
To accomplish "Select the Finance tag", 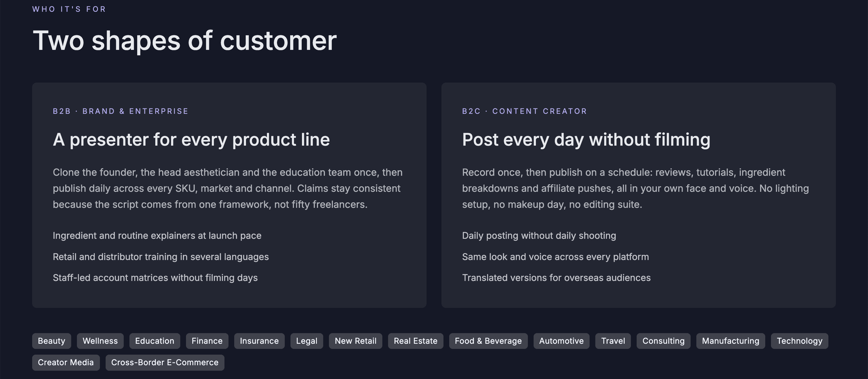I will (x=207, y=341).
